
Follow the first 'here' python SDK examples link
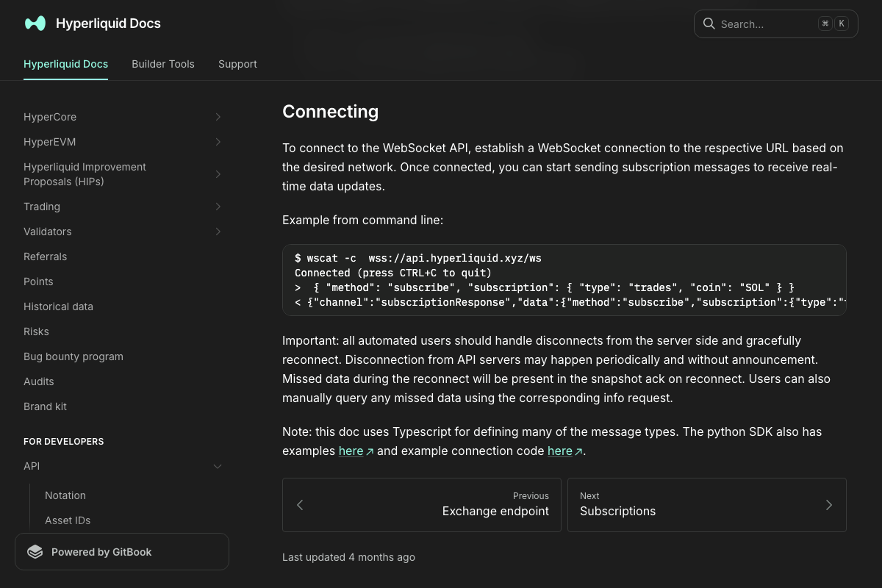click(x=351, y=451)
